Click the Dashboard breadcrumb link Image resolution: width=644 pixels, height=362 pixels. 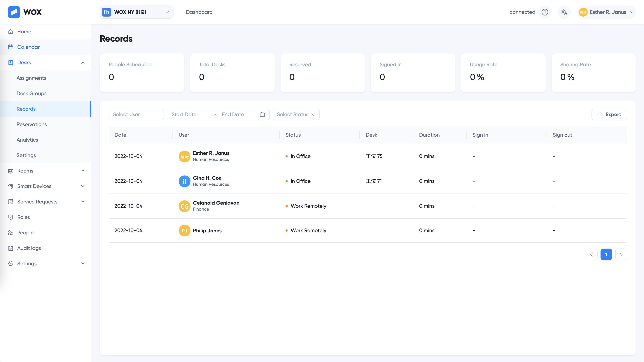tap(199, 12)
